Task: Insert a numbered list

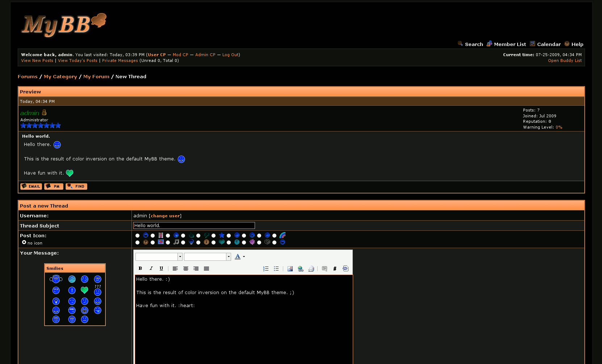Action: point(266,269)
